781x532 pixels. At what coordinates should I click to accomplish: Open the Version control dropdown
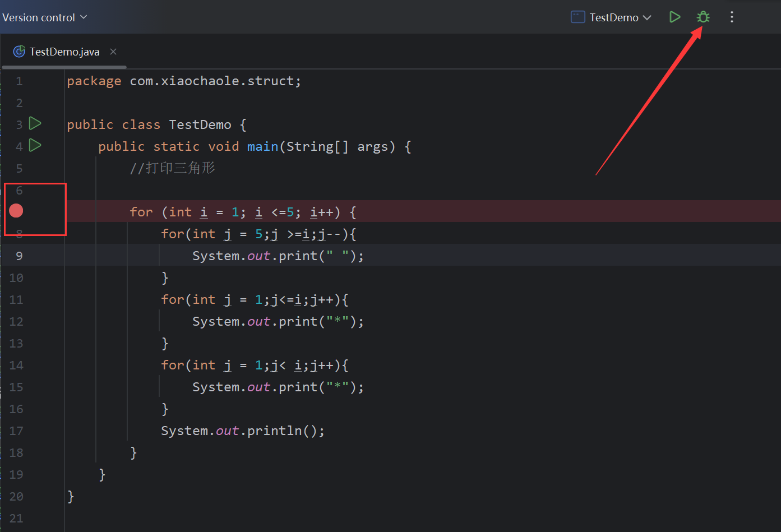[45, 17]
